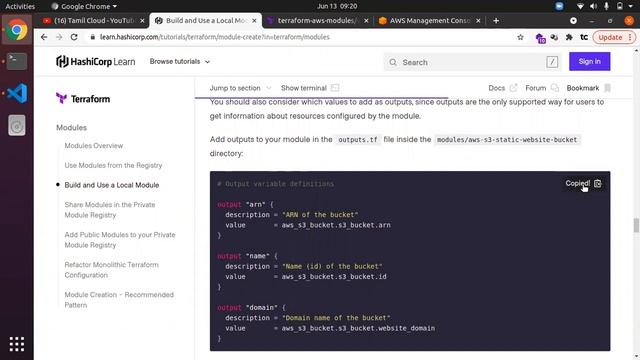Click the Sign in button
640x360 pixels.
pyautogui.click(x=589, y=62)
